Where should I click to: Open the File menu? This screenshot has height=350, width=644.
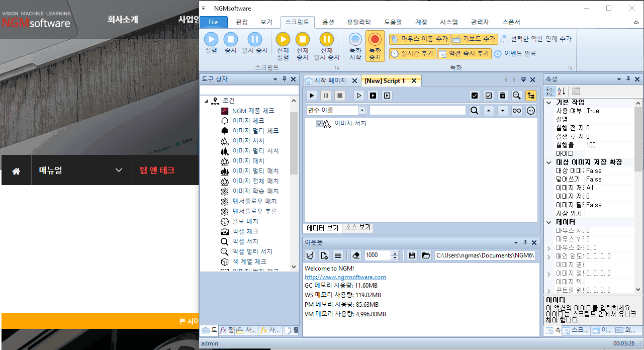point(213,22)
